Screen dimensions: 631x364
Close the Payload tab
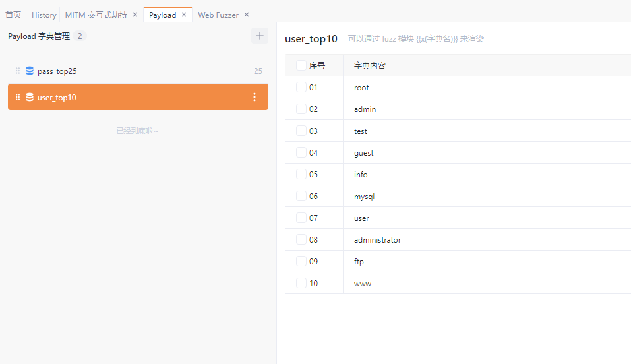(184, 15)
